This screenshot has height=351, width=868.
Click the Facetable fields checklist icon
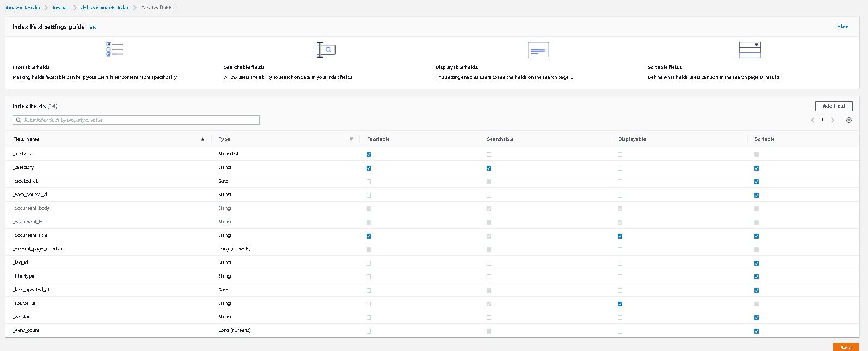click(x=115, y=49)
